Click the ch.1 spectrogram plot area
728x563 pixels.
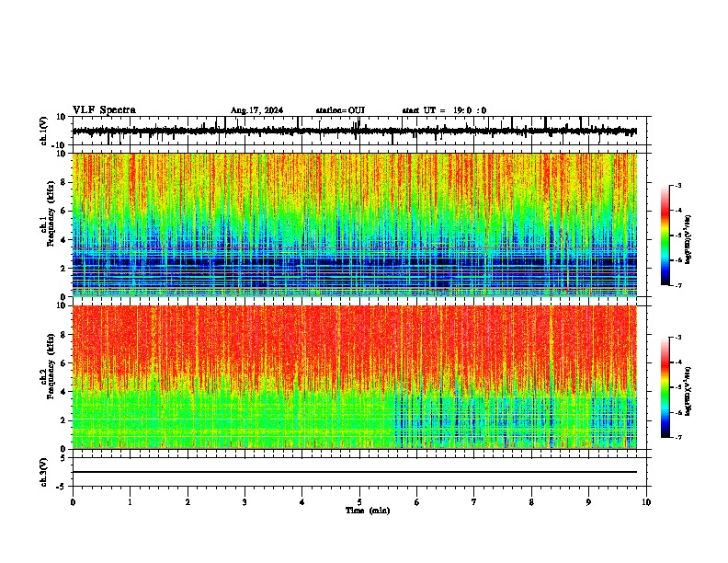point(355,224)
